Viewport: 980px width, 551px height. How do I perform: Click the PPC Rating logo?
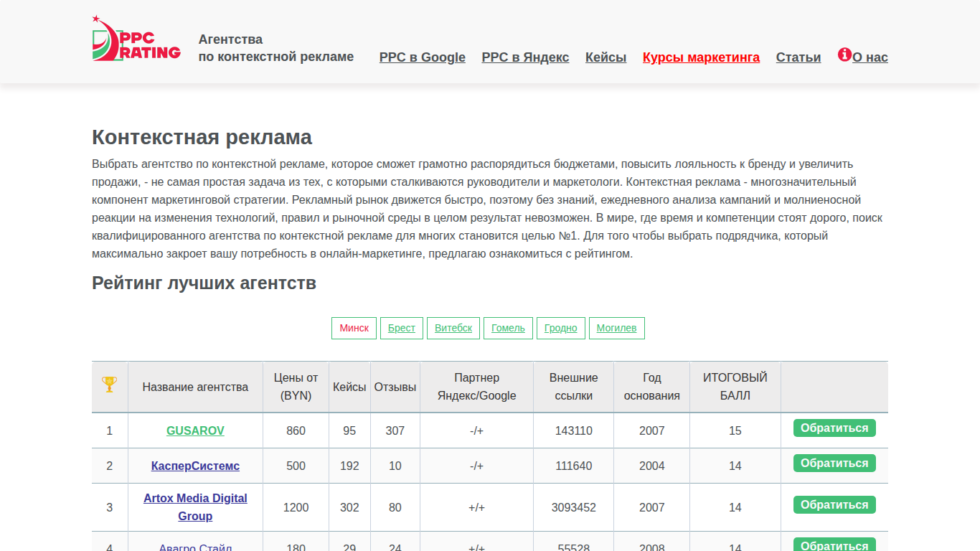136,39
